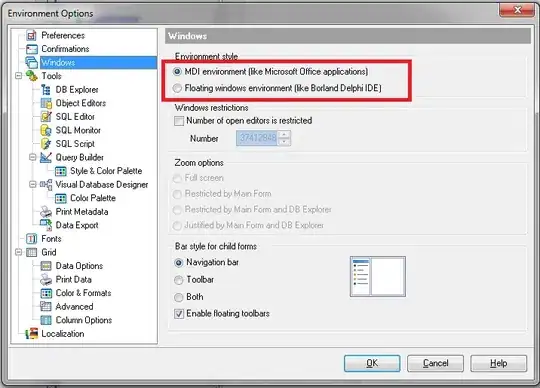540x388 pixels.
Task: Open the Confirmations tree label
Action: pos(65,49)
